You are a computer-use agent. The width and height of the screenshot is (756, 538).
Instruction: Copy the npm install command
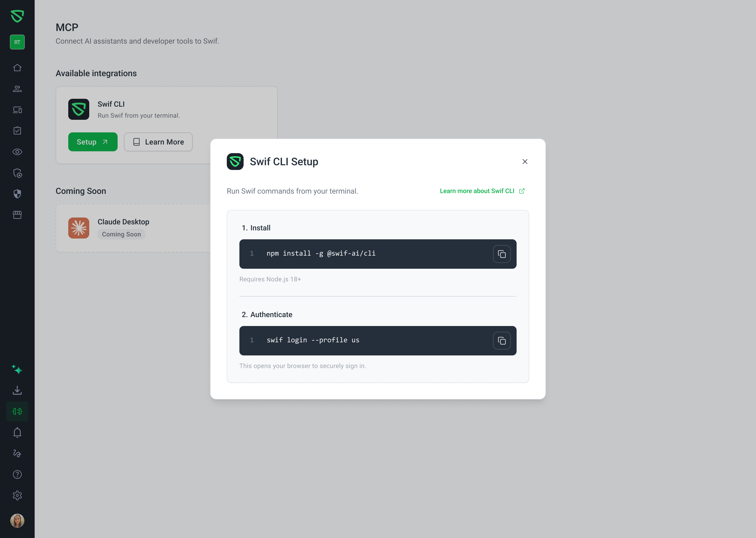click(x=502, y=254)
